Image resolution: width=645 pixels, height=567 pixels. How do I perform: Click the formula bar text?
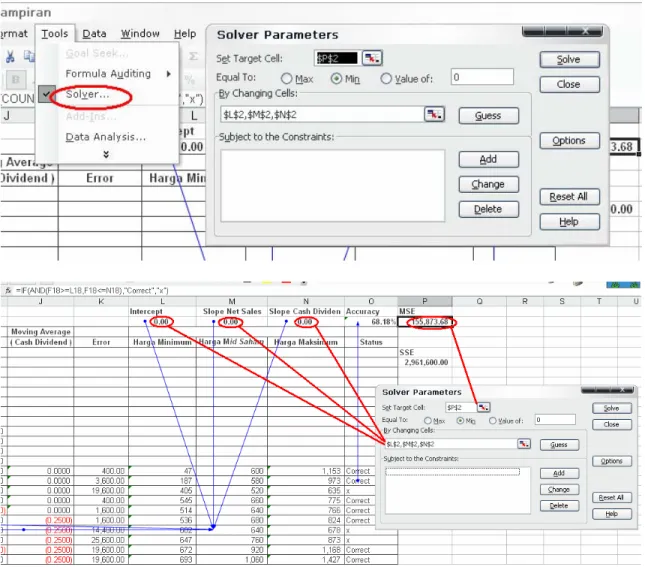(92, 290)
